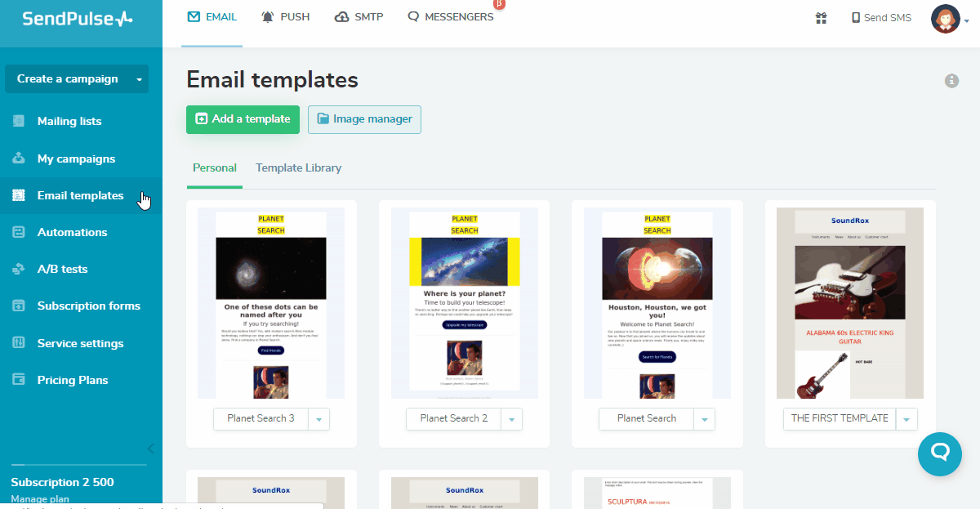Open the Image manager
Image resolution: width=980 pixels, height=509 pixels.
(x=364, y=119)
